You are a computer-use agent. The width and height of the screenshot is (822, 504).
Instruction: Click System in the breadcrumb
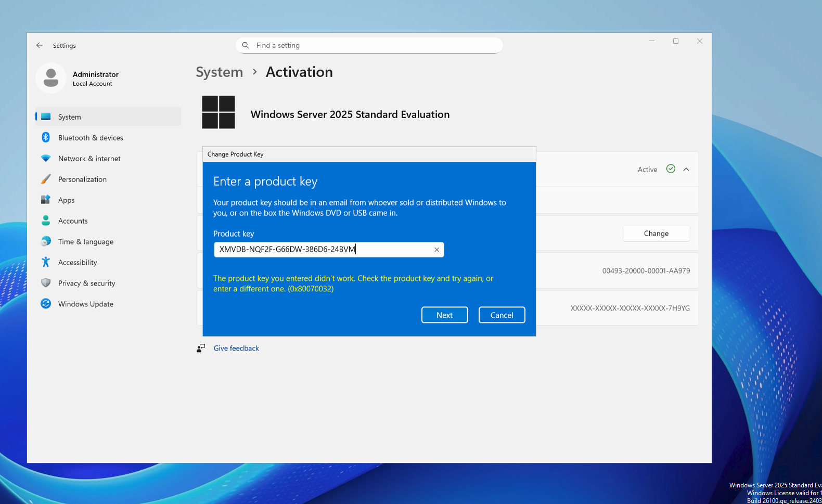219,72
